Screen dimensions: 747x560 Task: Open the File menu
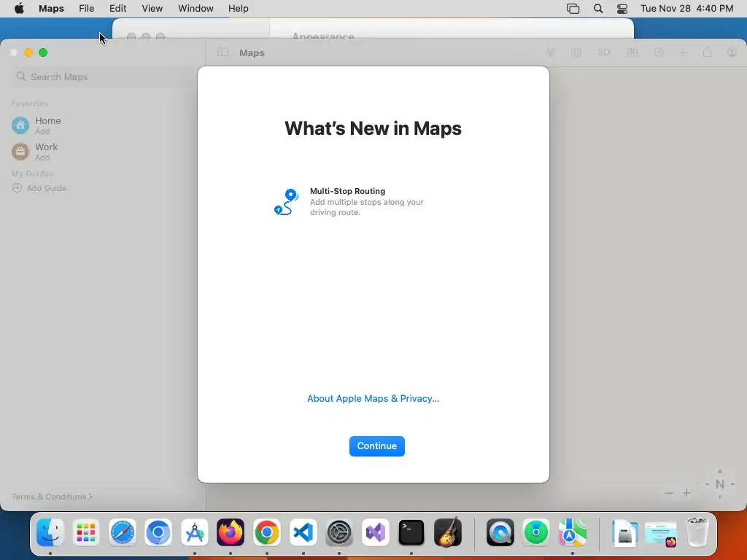pos(86,9)
